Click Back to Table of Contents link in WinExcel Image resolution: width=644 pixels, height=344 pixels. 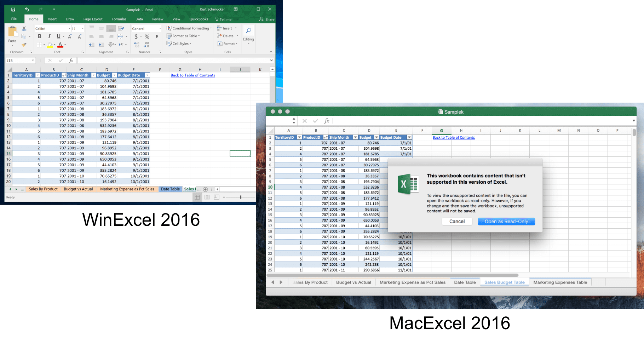click(x=193, y=75)
